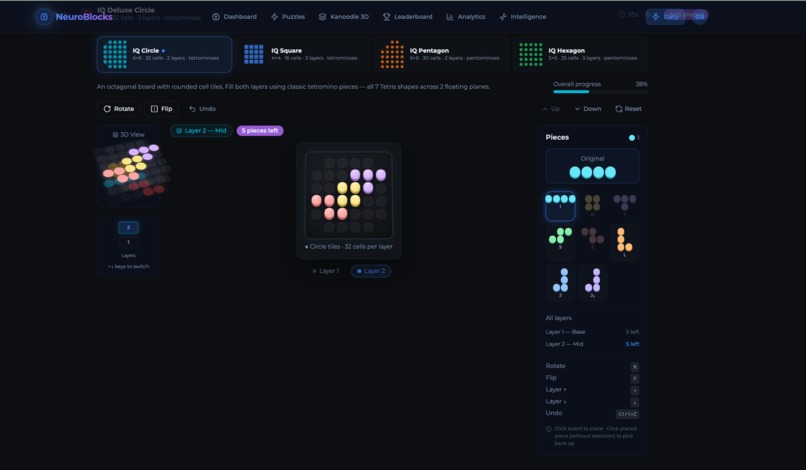Open the Leaderboard nav item
The width and height of the screenshot is (806, 470).
click(x=407, y=17)
